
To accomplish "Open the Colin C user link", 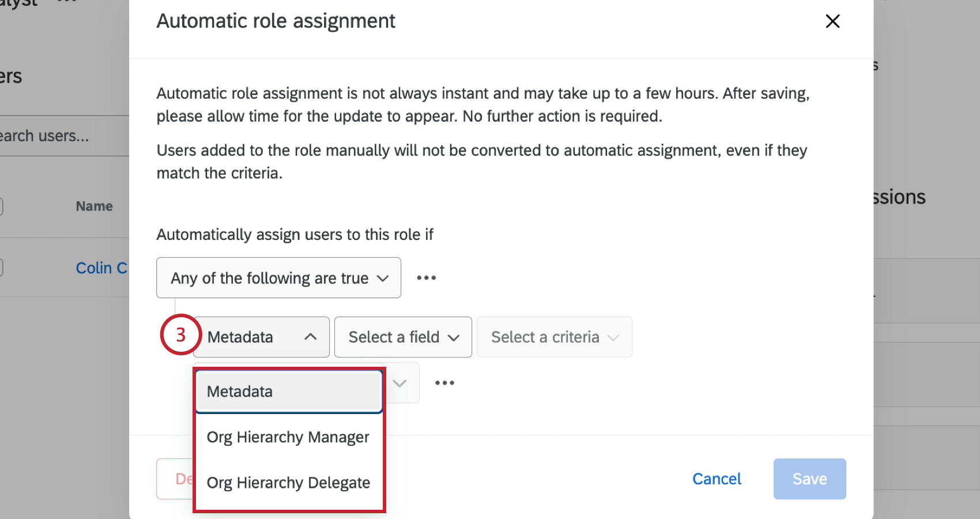I will pos(101,268).
